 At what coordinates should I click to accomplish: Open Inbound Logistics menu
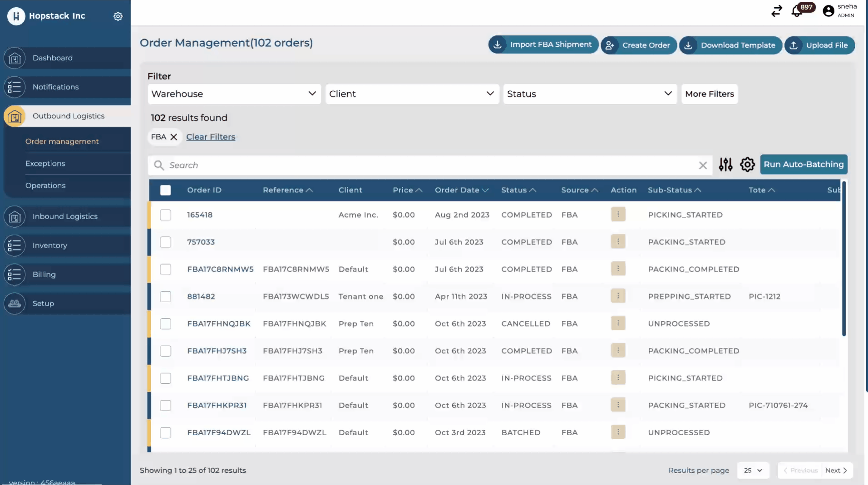point(65,216)
